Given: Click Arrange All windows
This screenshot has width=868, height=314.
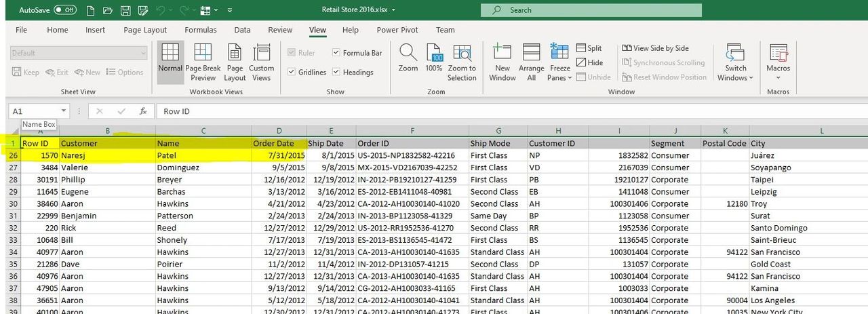Looking at the screenshot, I should 531,62.
